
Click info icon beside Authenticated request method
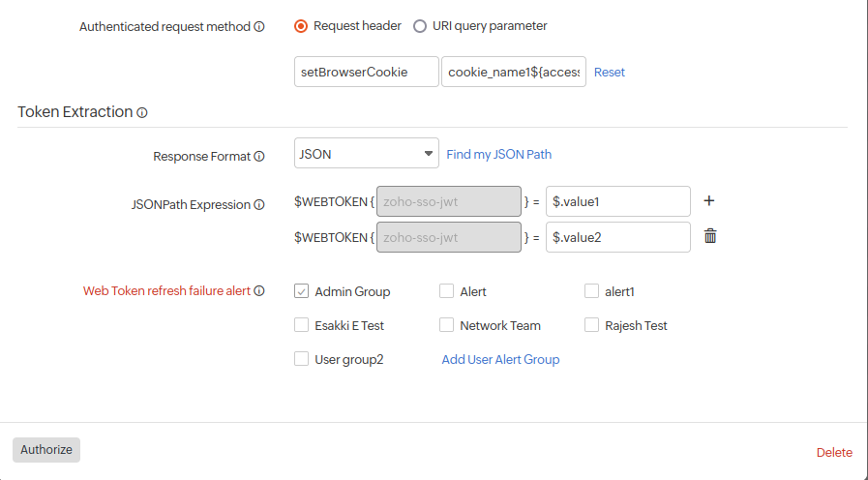(259, 27)
